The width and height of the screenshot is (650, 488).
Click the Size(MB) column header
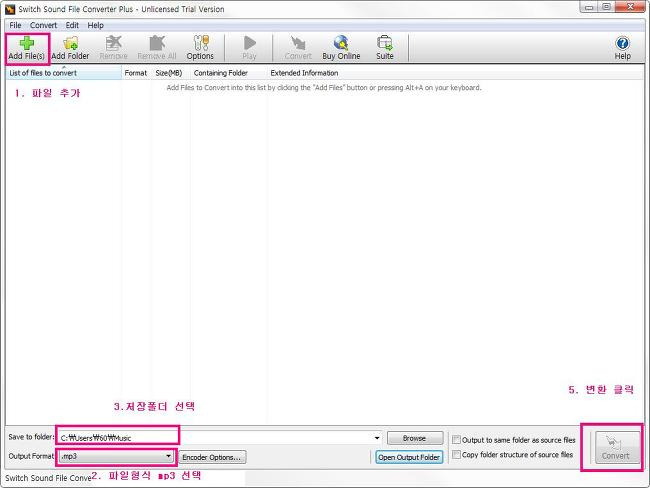169,73
